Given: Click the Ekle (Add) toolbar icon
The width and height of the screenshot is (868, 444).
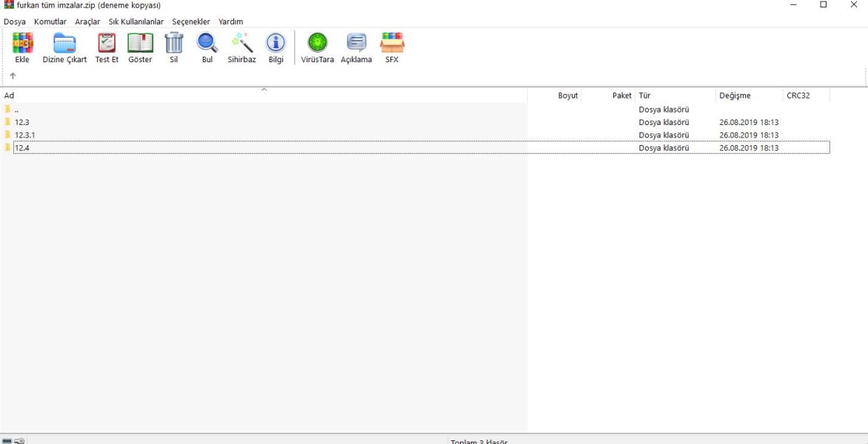Looking at the screenshot, I should [22, 47].
